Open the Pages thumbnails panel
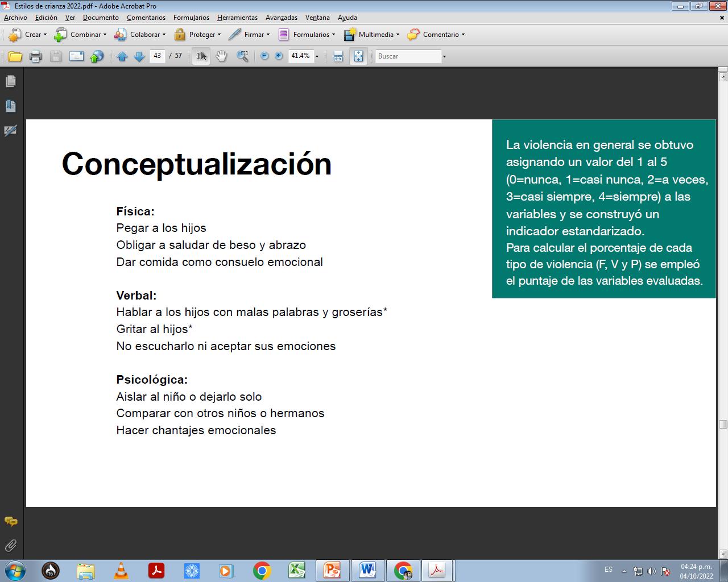728x582 pixels. (10, 81)
